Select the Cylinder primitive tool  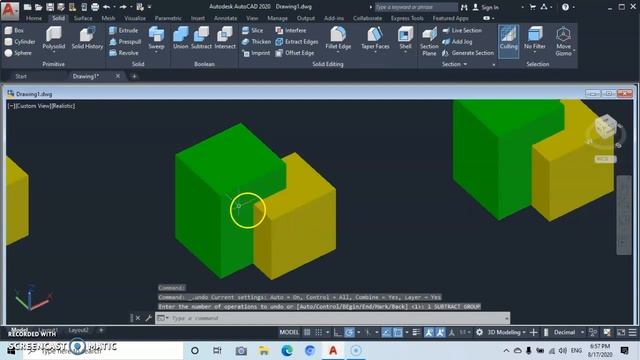(x=20, y=42)
